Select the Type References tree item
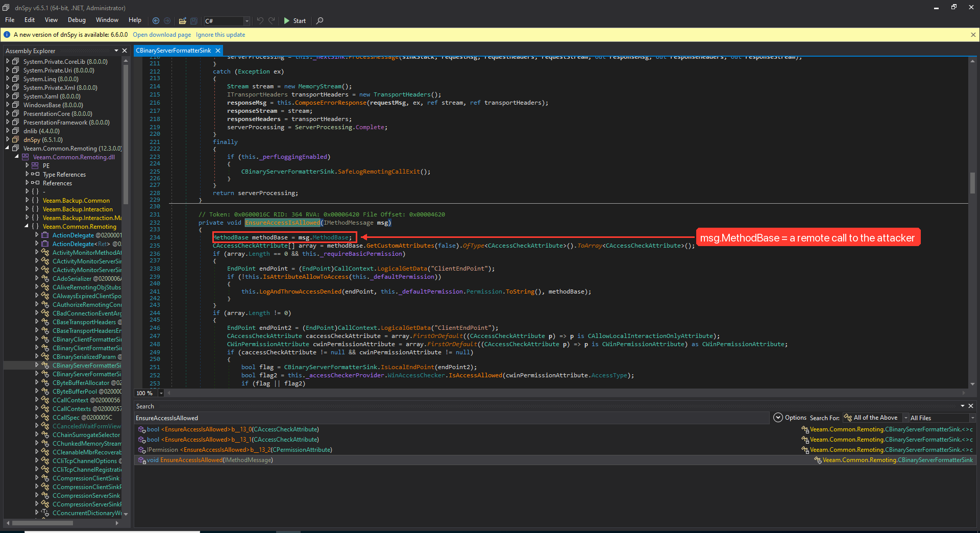This screenshot has width=980, height=533. pyautogui.click(x=64, y=175)
